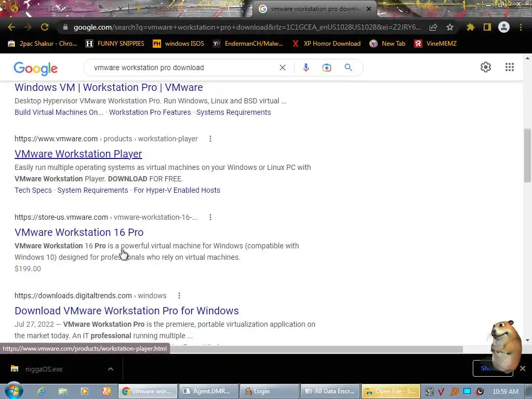Click into the Google search field
Viewport: 532px width, 399px height.
[183, 68]
